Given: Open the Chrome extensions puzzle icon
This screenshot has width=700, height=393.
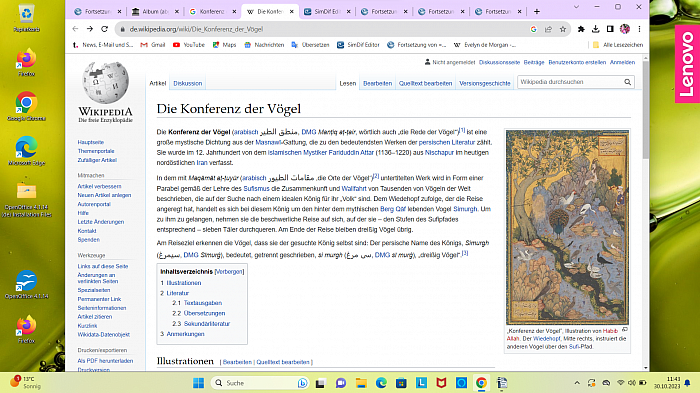Looking at the screenshot, I should click(581, 29).
